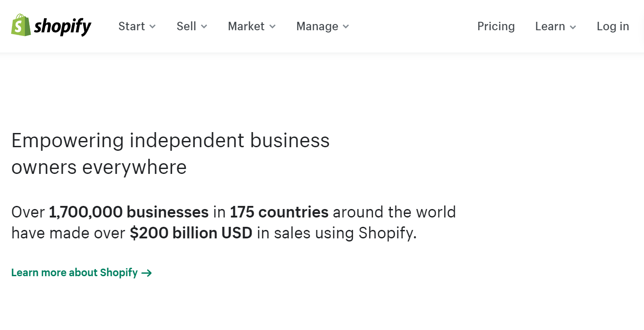Screen dimensions: 644x330
Task: Expand the Sell dropdown chevron
Action: [x=204, y=27]
